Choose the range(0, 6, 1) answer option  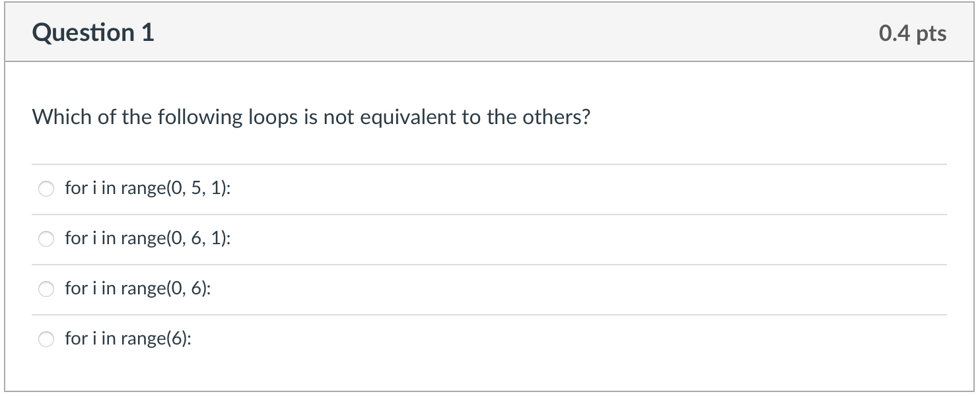(46, 239)
